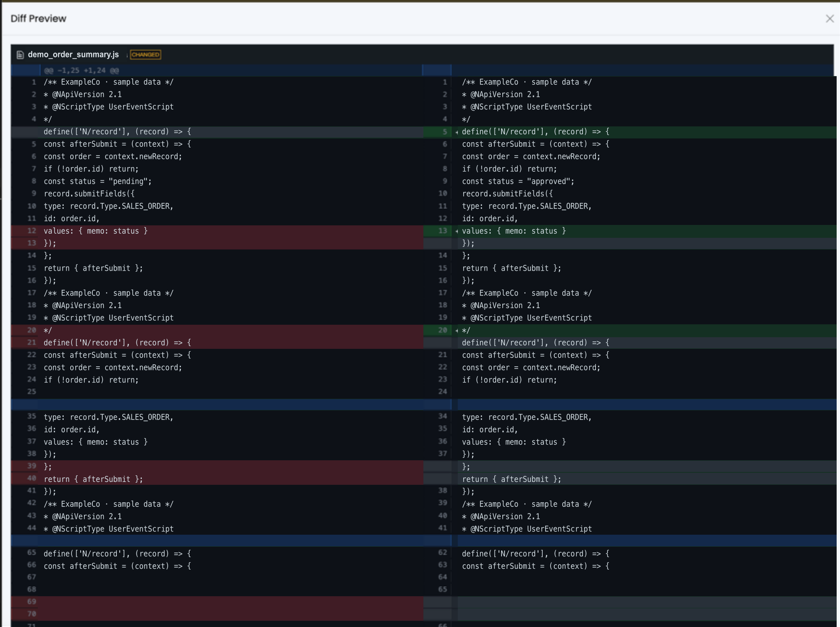Click right-pane line 34 'type: record.Type.SALES_ORDER,'
840x627 pixels.
(x=527, y=417)
